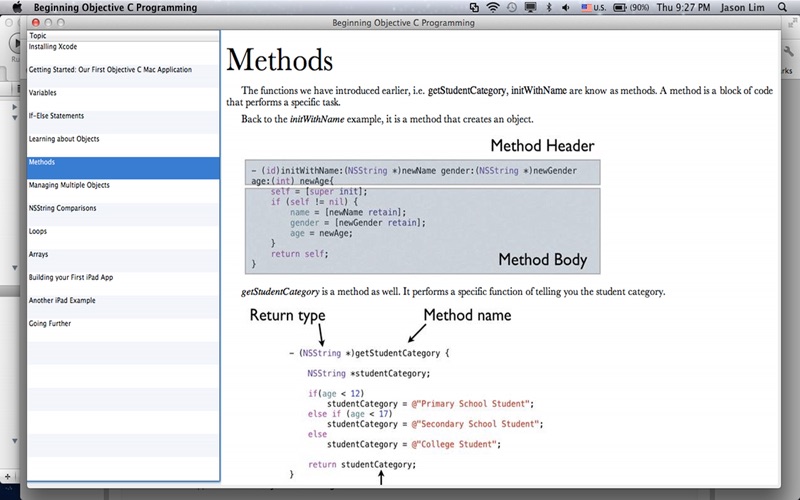800x500 pixels.
Task: Open the Apple menu
Action: pyautogui.click(x=17, y=7)
